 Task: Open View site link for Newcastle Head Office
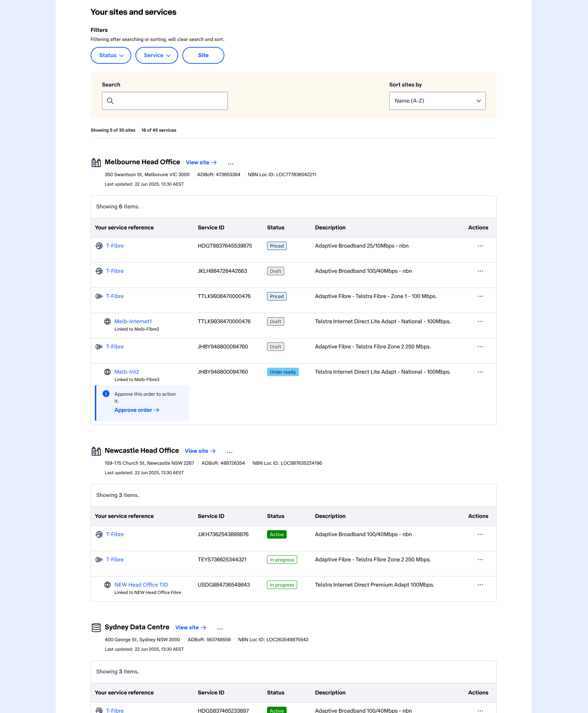(x=200, y=451)
